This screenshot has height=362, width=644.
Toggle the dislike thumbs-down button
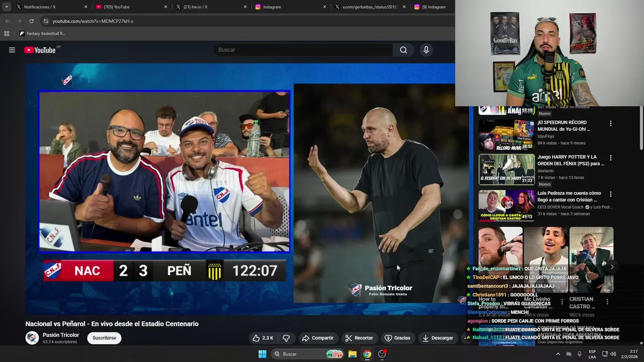(286, 338)
